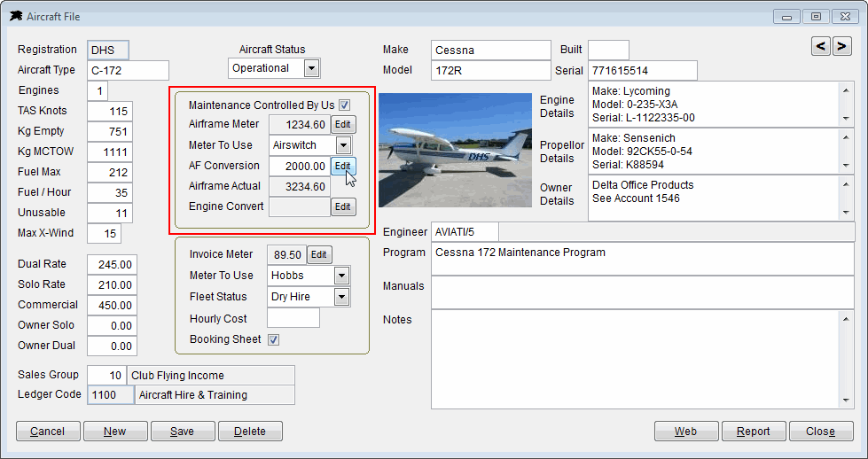Click the Engineer field AVIATI/5
This screenshot has width=868, height=459.
(x=465, y=232)
